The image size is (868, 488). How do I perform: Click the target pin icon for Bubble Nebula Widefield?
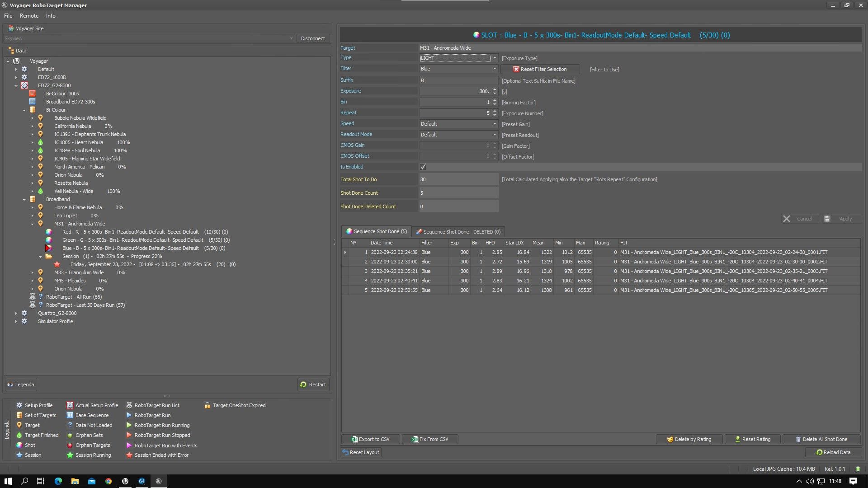tap(41, 118)
